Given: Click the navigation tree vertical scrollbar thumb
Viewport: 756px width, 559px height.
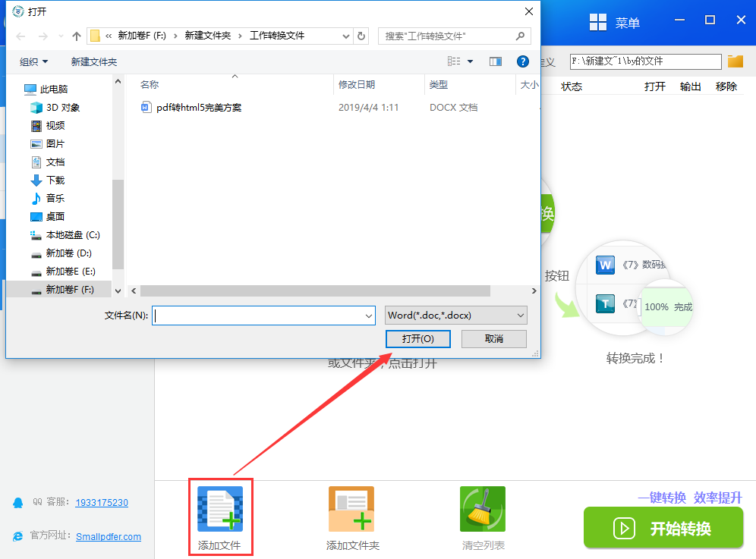Looking at the screenshot, I should 118,224.
